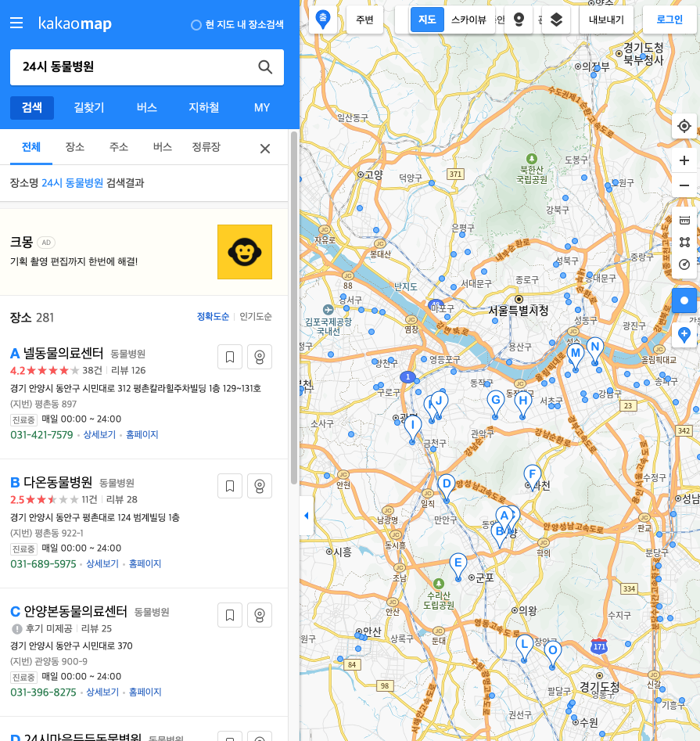Select the 길찾기 tab
Viewport: 700px width, 741px height.
pyautogui.click(x=89, y=108)
